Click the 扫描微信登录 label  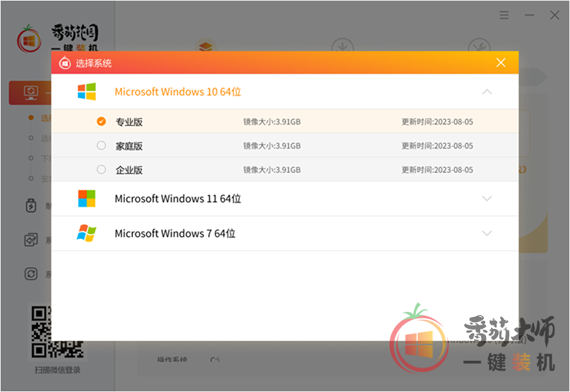[57, 370]
